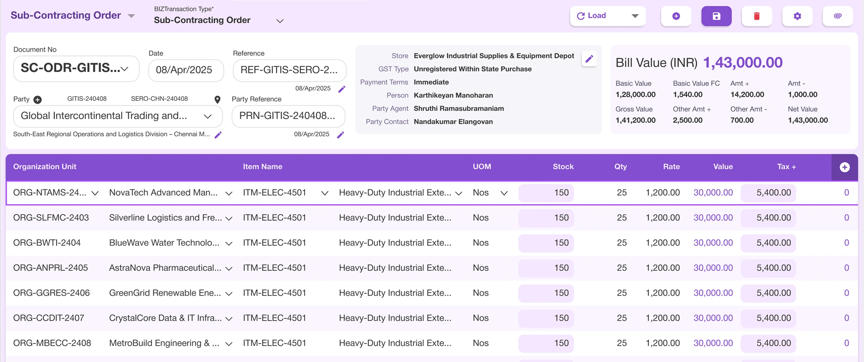Screen dimensions: 868x362
Task: Edit the Reference date pencil icon
Action: coord(342,89)
